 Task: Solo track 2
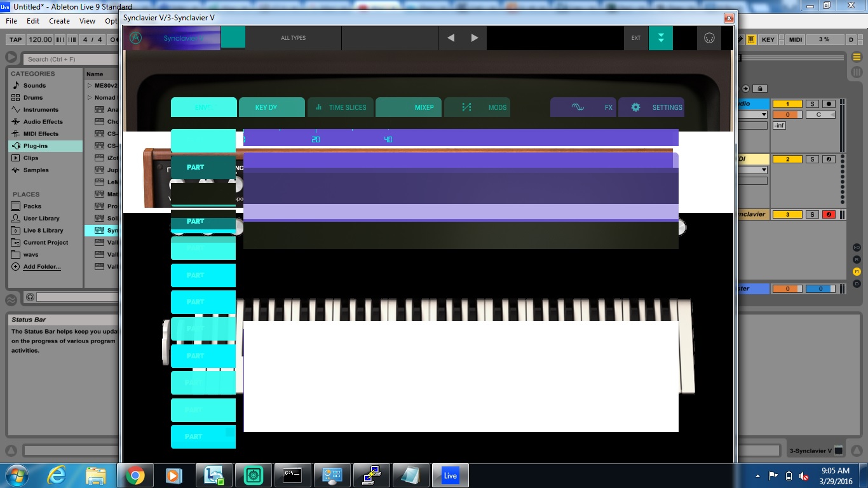[x=812, y=159]
